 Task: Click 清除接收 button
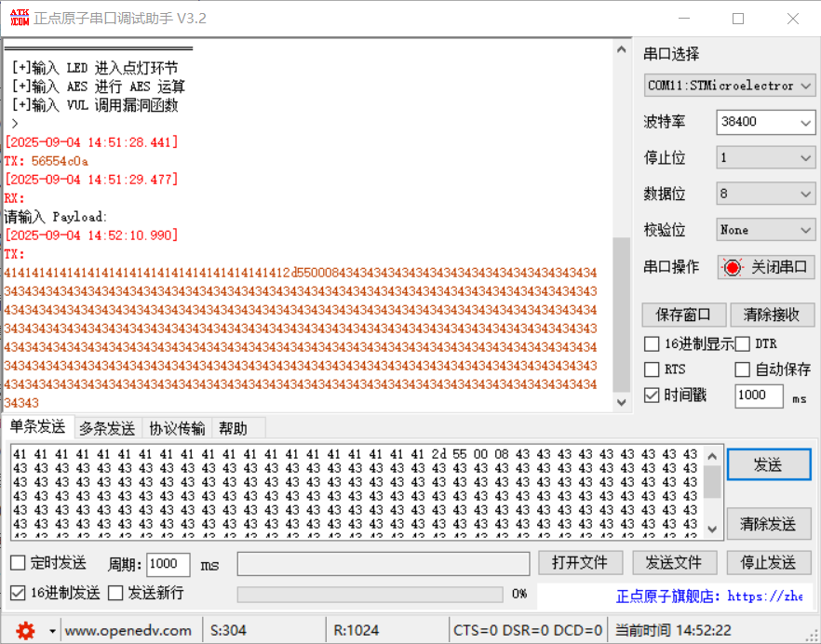(x=772, y=315)
